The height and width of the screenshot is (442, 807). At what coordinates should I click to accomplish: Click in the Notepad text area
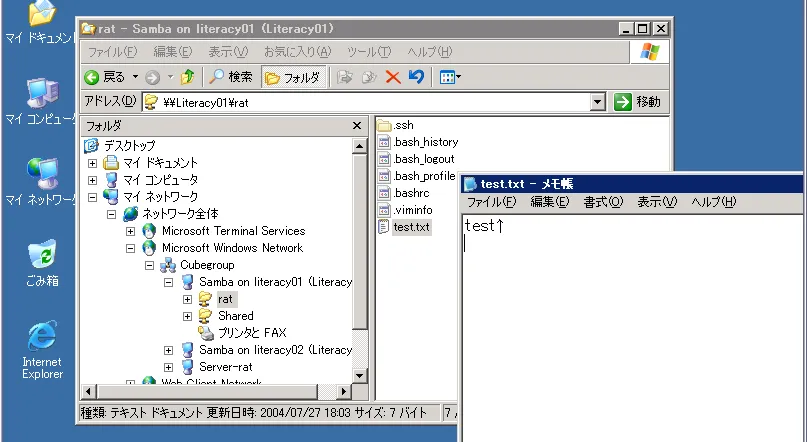pyautogui.click(x=633, y=328)
